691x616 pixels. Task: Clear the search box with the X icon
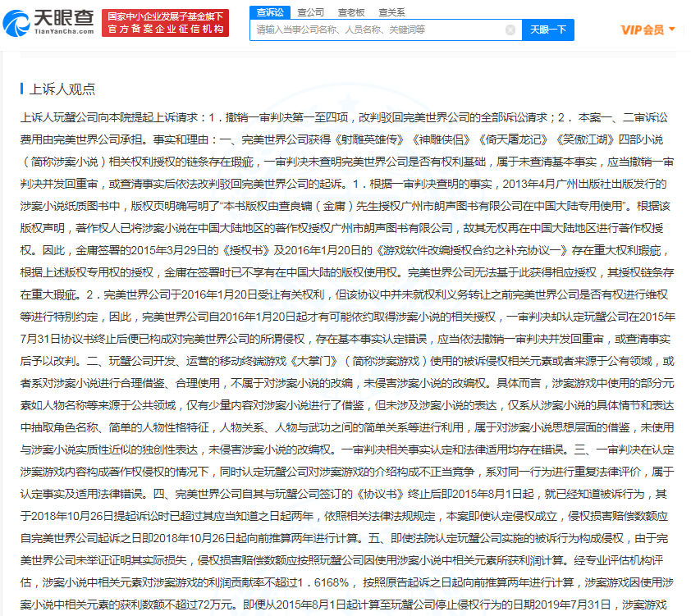[510, 30]
